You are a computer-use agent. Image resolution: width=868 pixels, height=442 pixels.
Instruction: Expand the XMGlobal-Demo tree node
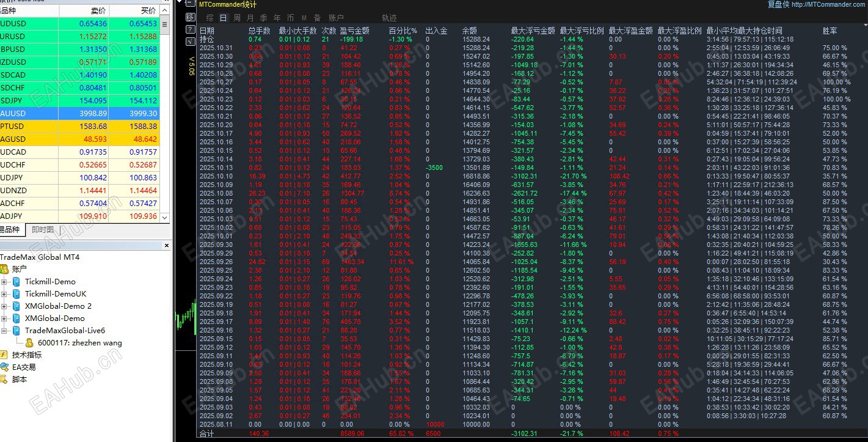[x=4, y=319]
